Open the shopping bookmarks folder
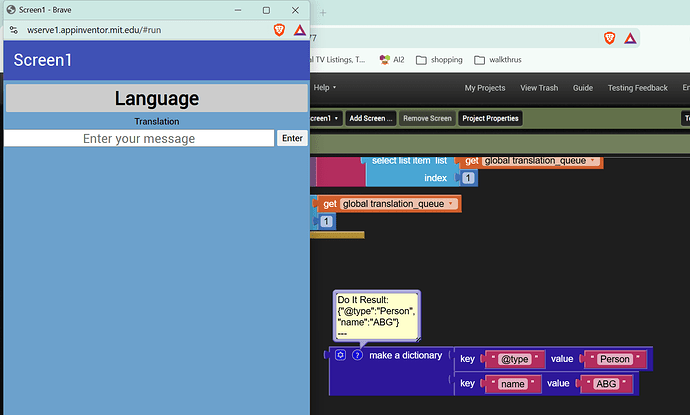The width and height of the screenshot is (690, 415). point(439,59)
